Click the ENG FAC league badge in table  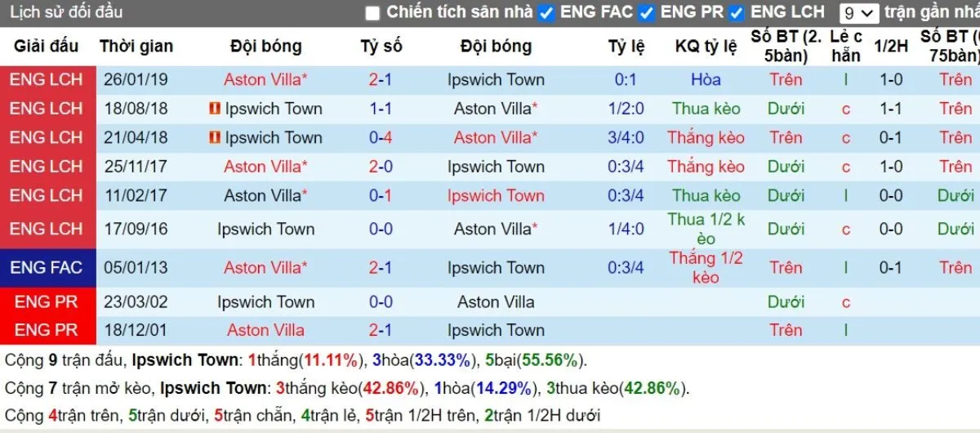tap(47, 267)
